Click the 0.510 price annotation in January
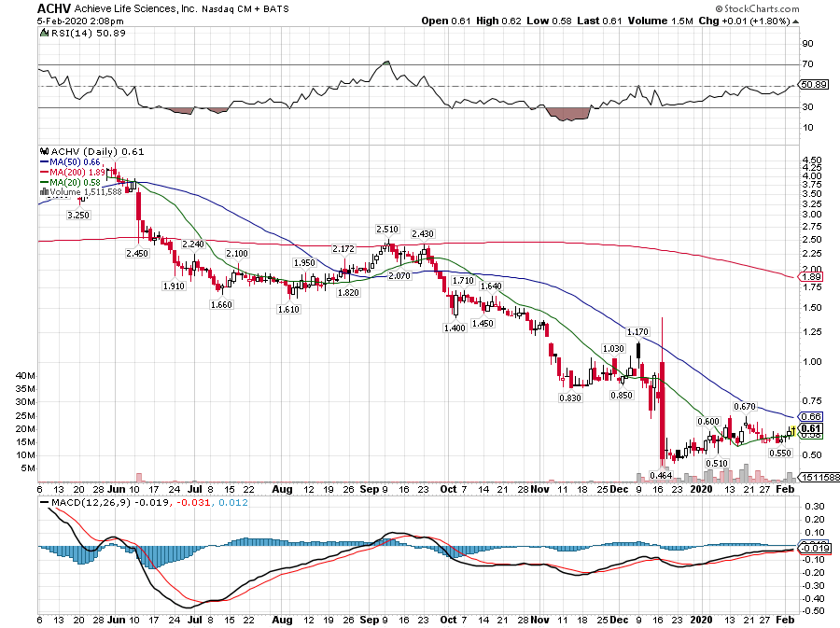840x628 pixels. pos(717,464)
